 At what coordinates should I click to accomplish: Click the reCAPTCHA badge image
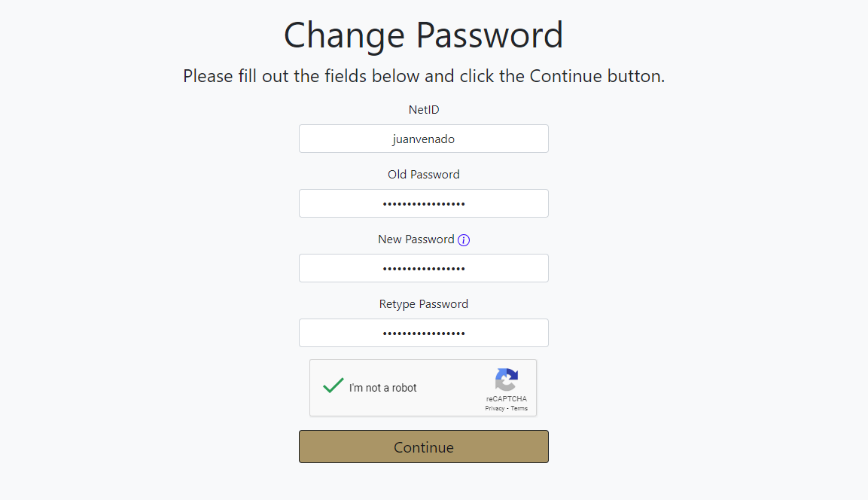[x=507, y=380]
